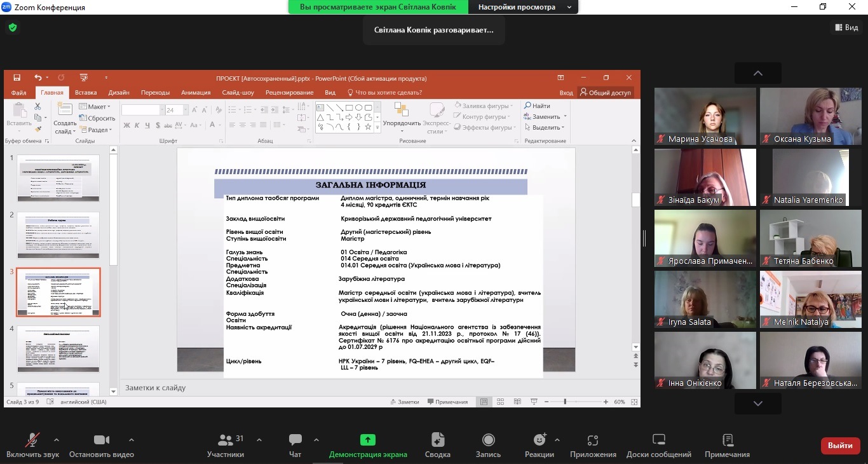Viewport: 868px width, 464px height.
Task: Open the Раздел section dropdown
Action: (x=95, y=130)
